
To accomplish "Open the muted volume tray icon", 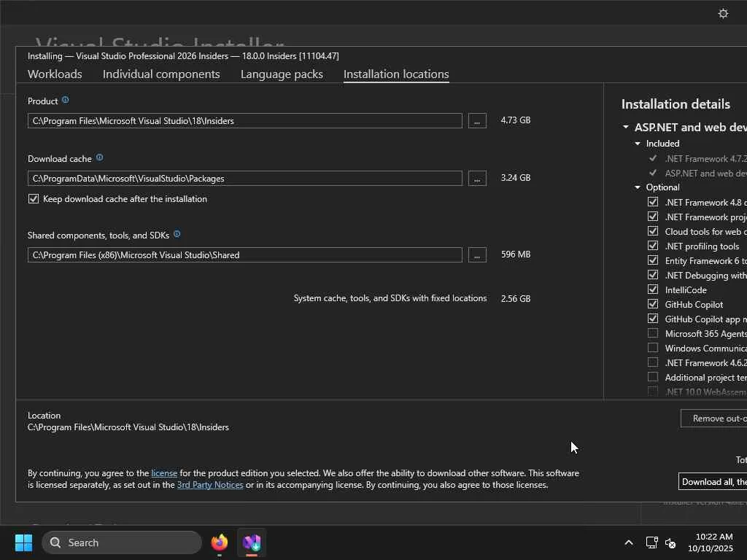I will click(670, 542).
